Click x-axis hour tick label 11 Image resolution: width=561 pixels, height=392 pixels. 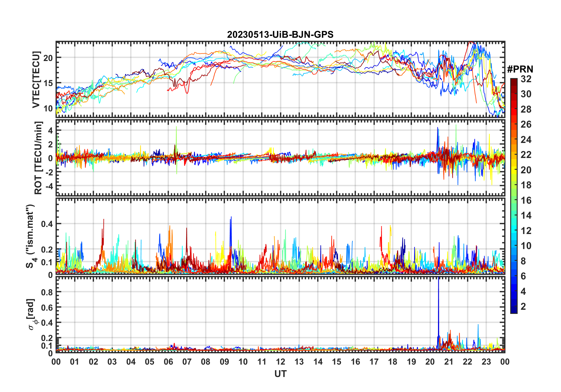click(x=262, y=362)
